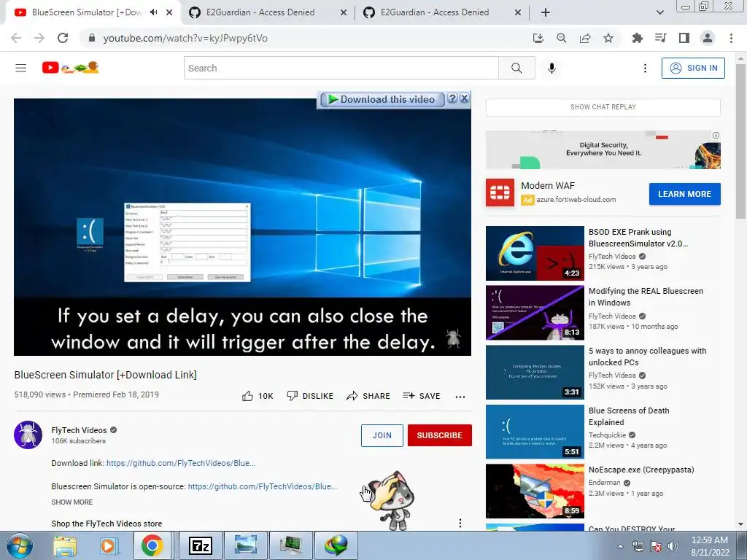The image size is (747, 560).
Task: Subscribe to FlyTech Videos
Action: 440,435
